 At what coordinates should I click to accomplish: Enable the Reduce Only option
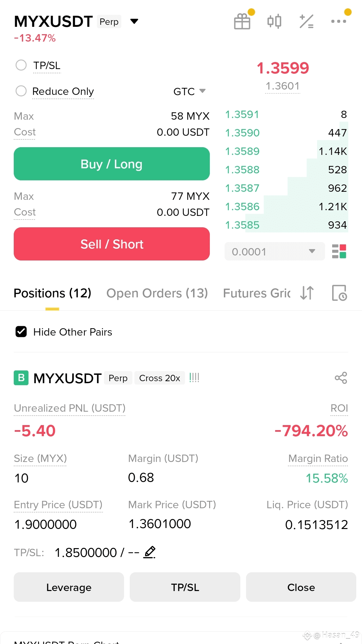click(21, 91)
